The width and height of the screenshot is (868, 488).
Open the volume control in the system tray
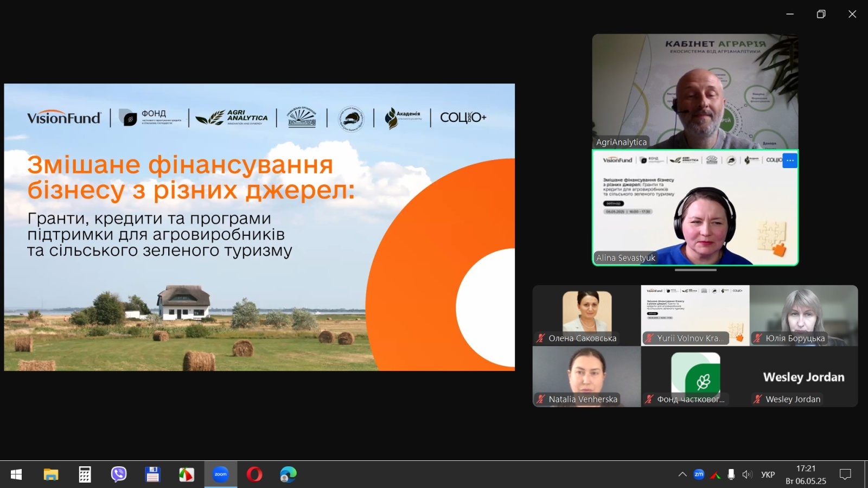[x=748, y=474]
